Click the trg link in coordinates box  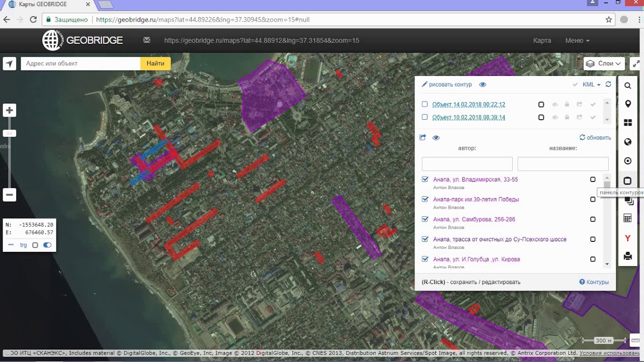(x=23, y=245)
